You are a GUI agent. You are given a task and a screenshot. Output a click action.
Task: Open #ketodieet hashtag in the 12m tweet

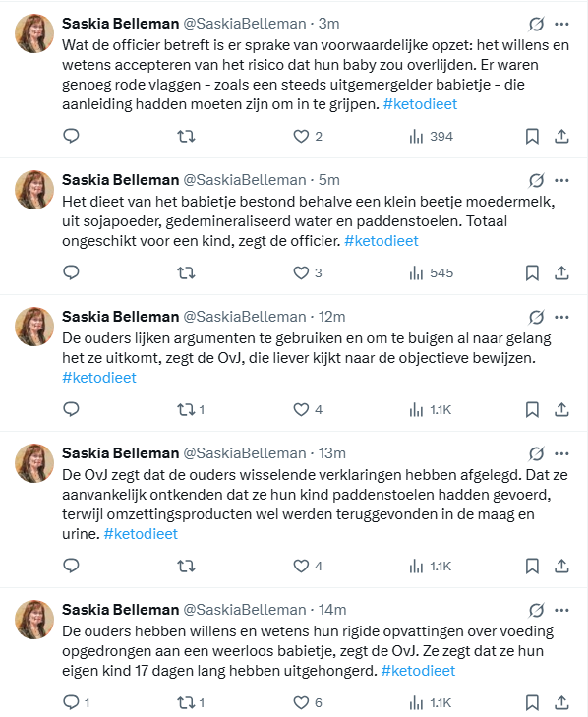(99, 378)
